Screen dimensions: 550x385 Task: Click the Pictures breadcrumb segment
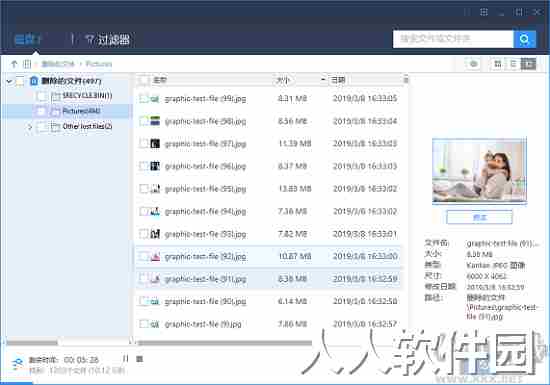tap(99, 64)
